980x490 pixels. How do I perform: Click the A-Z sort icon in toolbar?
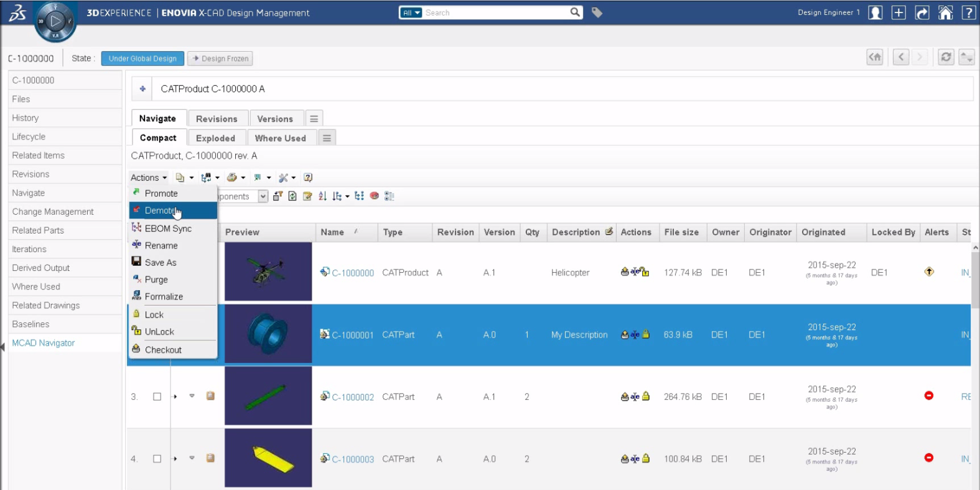click(322, 196)
